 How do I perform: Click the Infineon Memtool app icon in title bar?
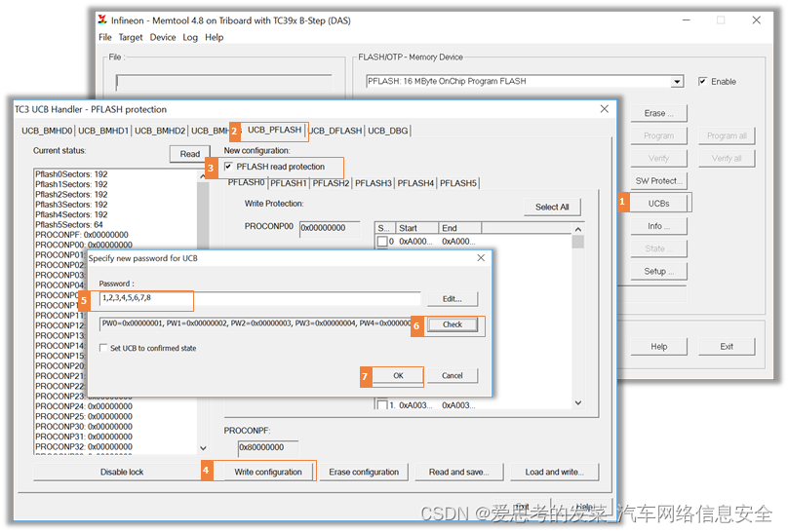[102, 19]
